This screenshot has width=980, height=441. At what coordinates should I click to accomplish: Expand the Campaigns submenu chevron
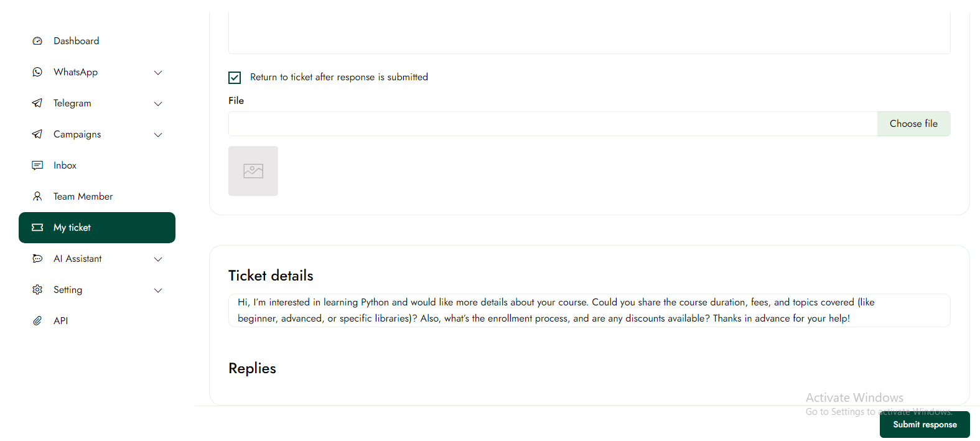pos(158,135)
